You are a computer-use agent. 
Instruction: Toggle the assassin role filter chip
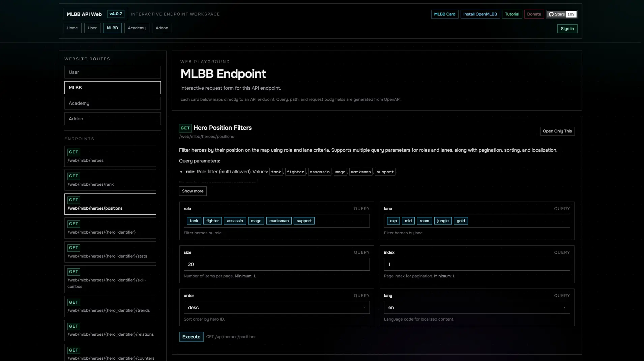pos(235,221)
